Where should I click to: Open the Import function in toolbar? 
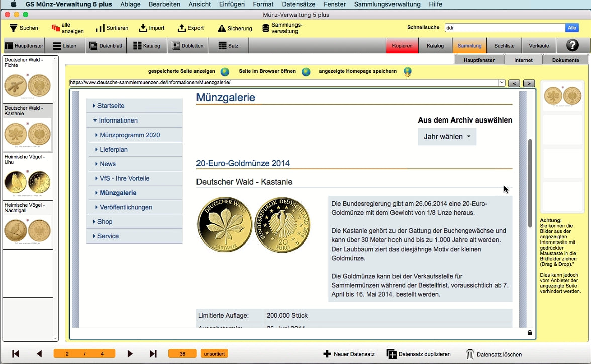coord(143,28)
